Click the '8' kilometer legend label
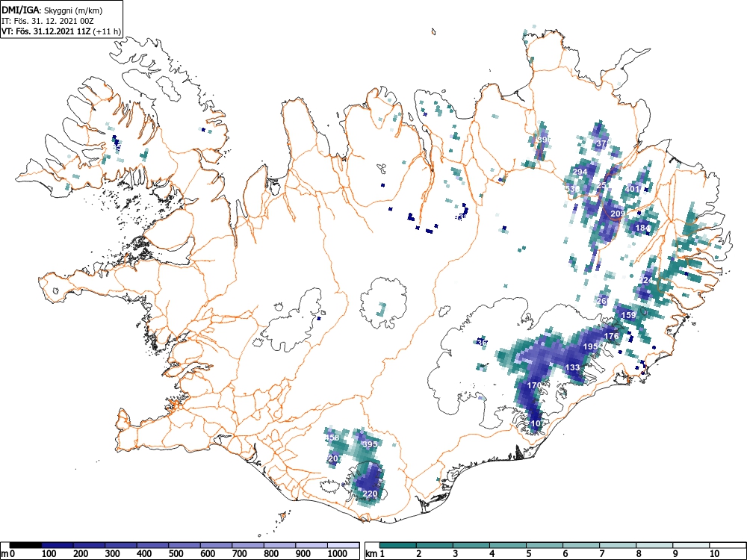This screenshot has width=747, height=560. pos(638,554)
